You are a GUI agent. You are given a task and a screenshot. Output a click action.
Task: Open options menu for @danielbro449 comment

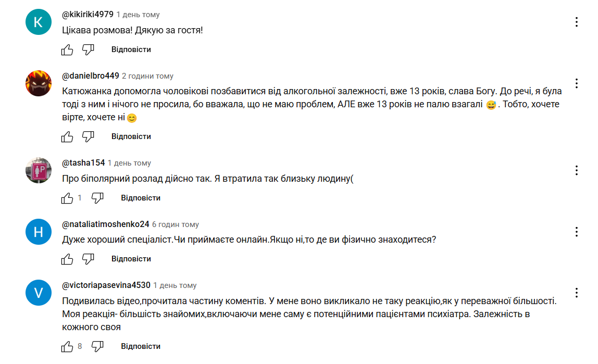tap(577, 83)
